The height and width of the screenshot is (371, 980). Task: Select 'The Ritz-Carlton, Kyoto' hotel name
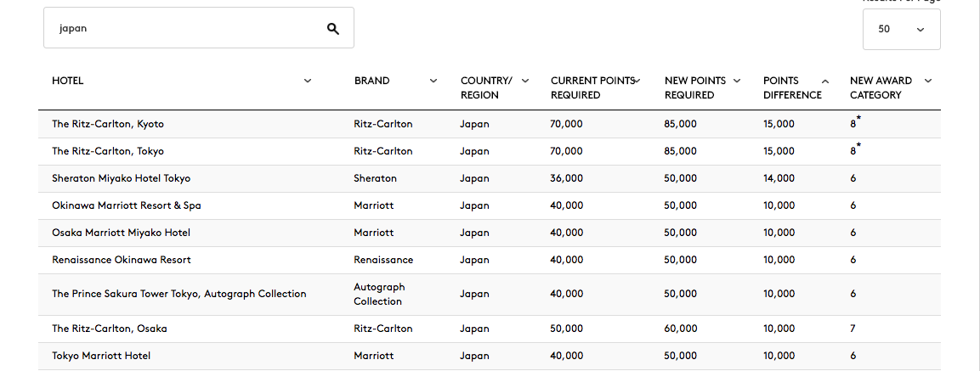click(x=108, y=124)
